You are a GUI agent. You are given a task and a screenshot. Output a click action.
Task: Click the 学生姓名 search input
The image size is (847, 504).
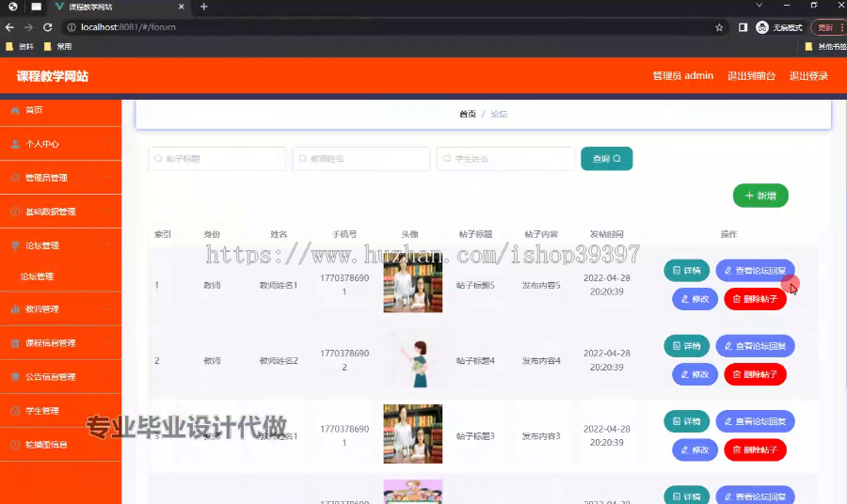click(x=505, y=159)
